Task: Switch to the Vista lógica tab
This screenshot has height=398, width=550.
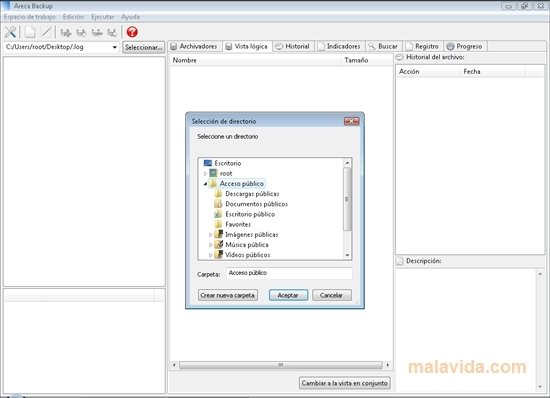Action: [247, 46]
